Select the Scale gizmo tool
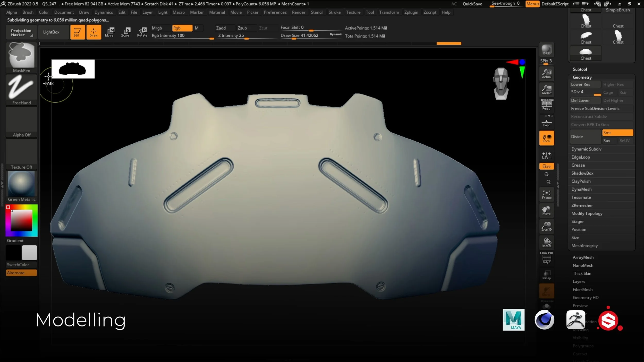Screen dimensions: 644x362 coord(126,32)
